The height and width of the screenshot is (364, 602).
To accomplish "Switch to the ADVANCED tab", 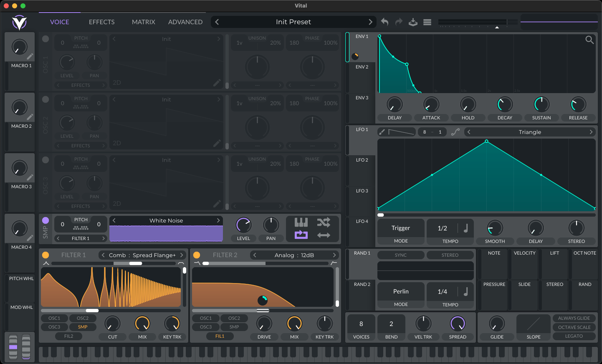I will (x=185, y=22).
